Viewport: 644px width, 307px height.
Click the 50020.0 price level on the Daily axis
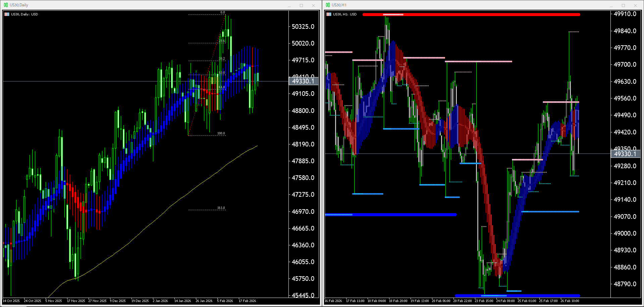303,43
